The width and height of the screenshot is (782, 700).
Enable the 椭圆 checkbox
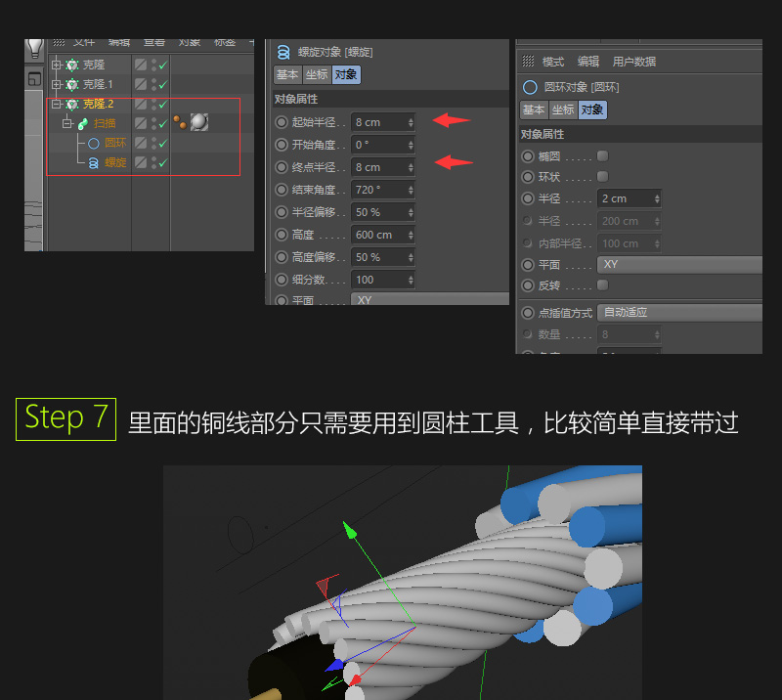pyautogui.click(x=602, y=156)
